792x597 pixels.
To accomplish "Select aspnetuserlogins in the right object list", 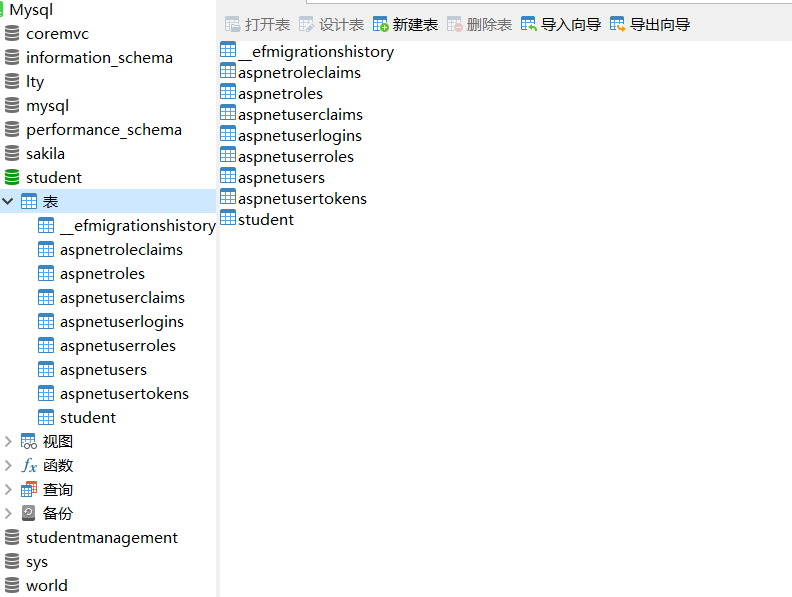I will coord(300,136).
